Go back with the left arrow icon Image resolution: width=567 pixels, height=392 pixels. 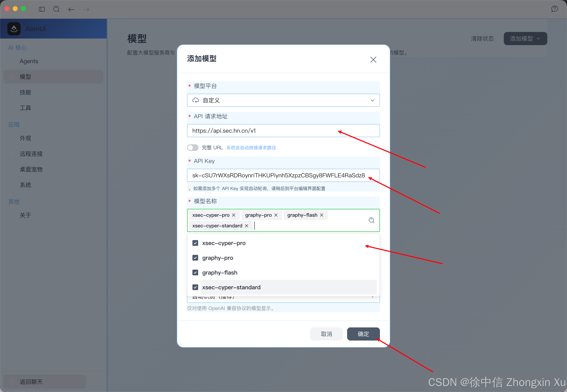71,10
